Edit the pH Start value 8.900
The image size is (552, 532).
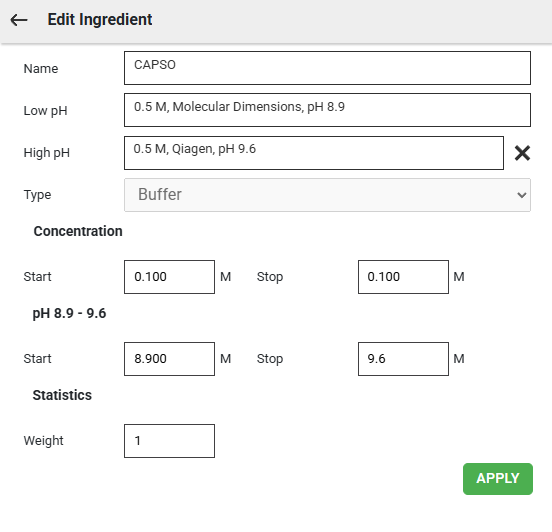pyautogui.click(x=169, y=359)
